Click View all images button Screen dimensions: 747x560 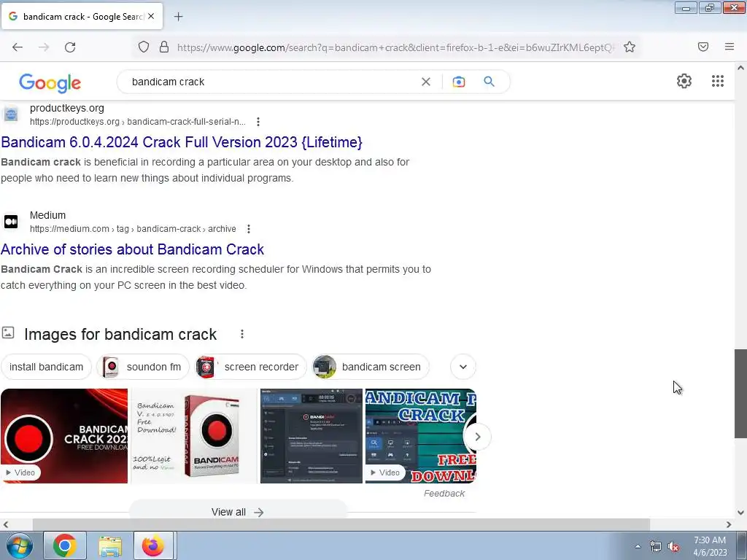[x=238, y=512]
